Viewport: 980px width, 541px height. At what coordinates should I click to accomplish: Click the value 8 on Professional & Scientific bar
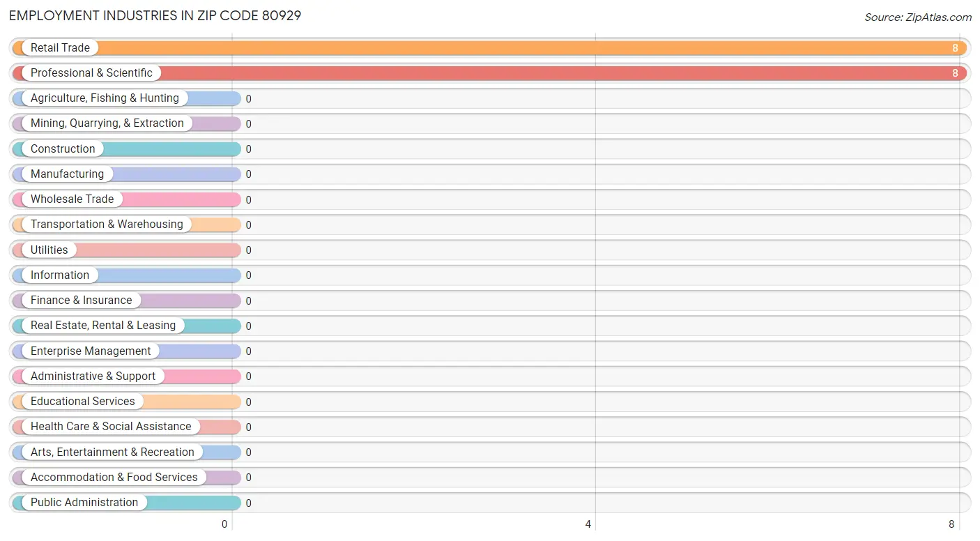pos(956,73)
